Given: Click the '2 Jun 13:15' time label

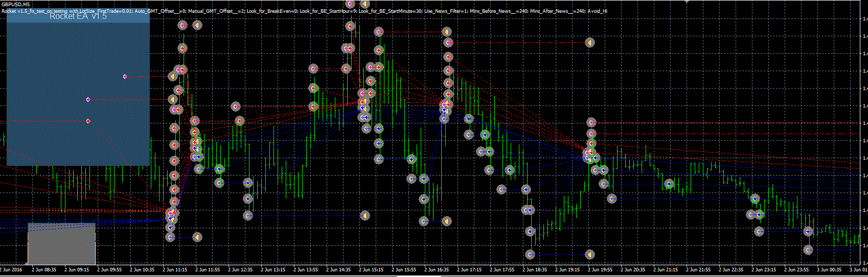Looking at the screenshot, I should [273, 269].
